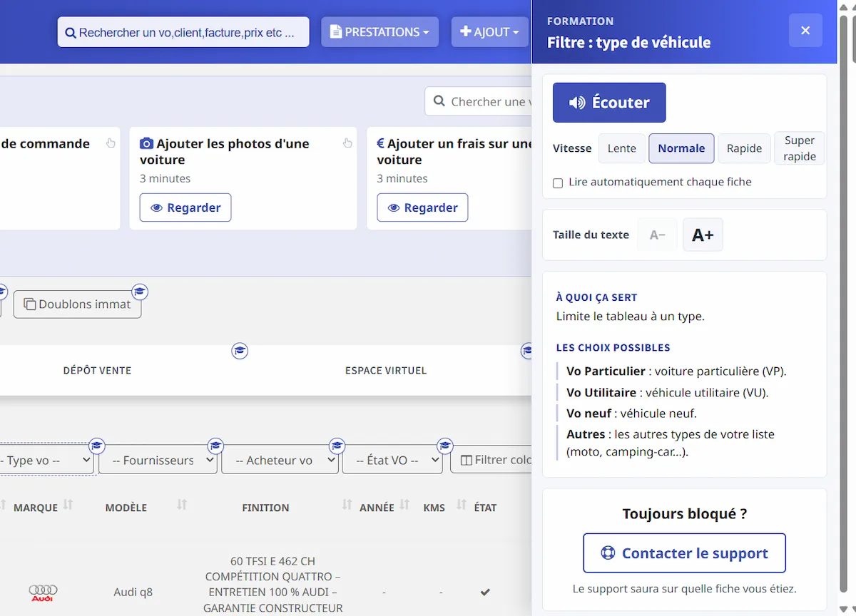
Task: Click graduation cap icon on Doublons immat button
Action: click(140, 291)
